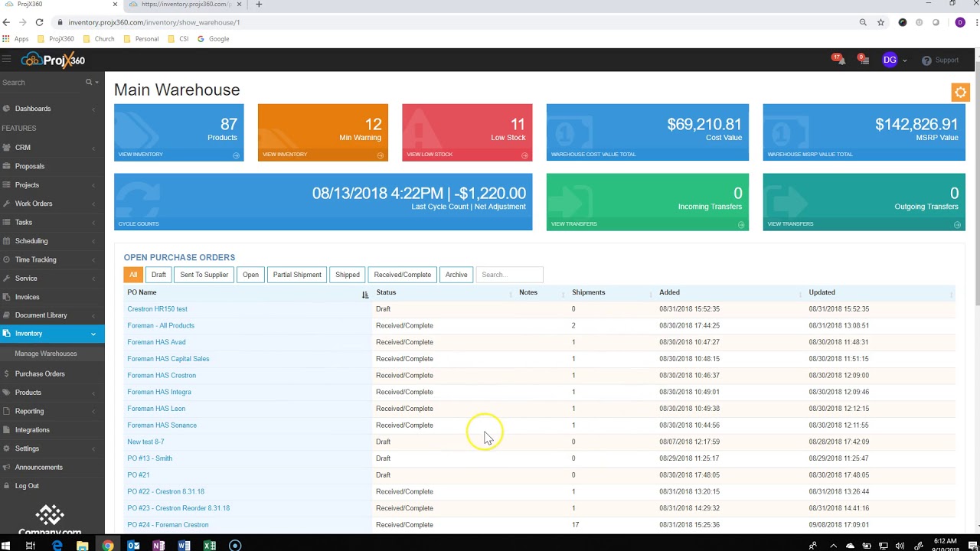The width and height of the screenshot is (980, 551).
Task: Click the arrow icon on Outgoing Transfers card
Action: (957, 225)
